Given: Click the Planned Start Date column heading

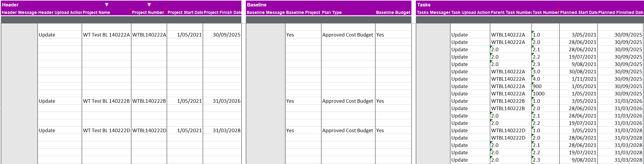Looking at the screenshot, I should click(x=578, y=12).
